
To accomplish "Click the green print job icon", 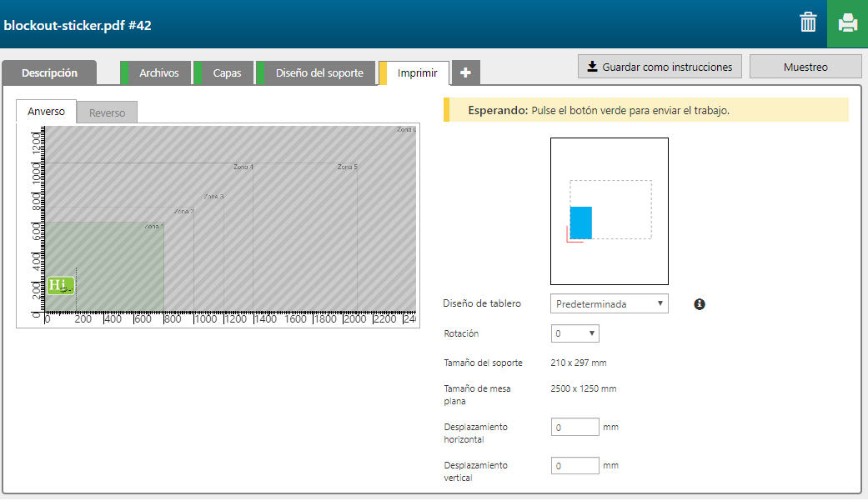I will 847,23.
